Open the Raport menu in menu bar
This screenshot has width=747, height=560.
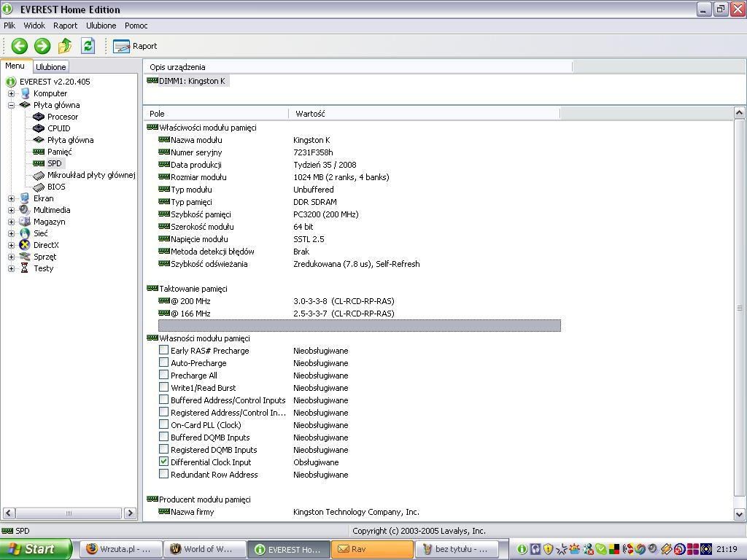[x=65, y=26]
